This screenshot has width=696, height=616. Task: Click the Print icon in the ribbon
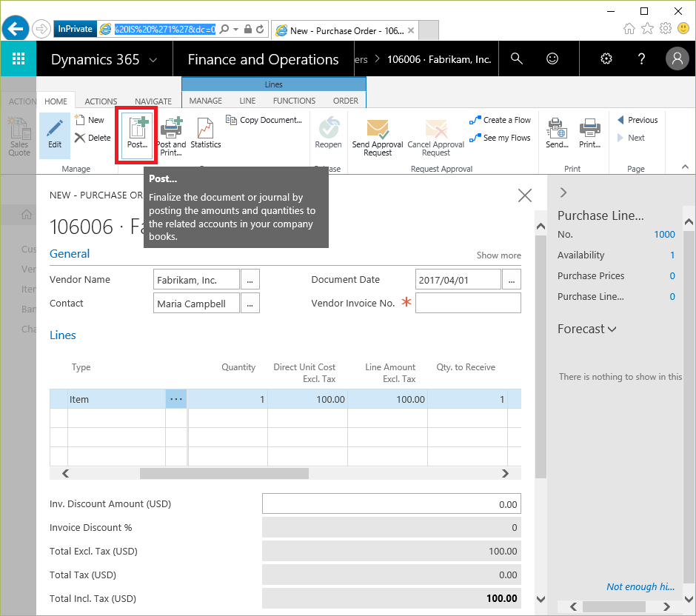(x=589, y=133)
